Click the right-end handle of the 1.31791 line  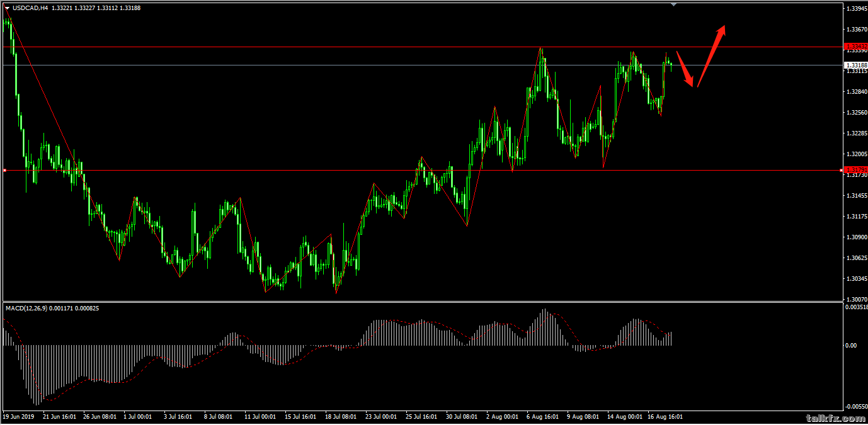pyautogui.click(x=842, y=170)
